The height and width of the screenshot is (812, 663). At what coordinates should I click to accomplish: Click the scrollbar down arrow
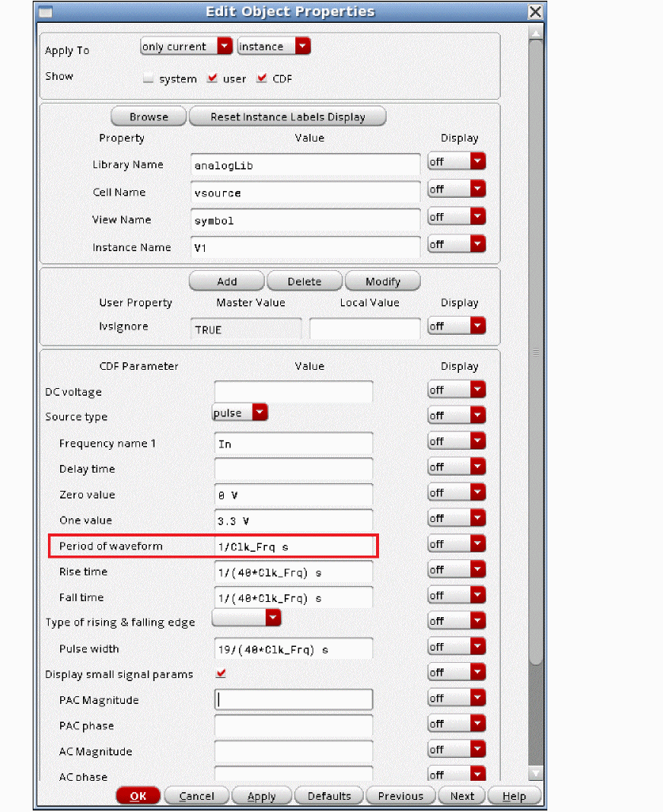pos(536,772)
